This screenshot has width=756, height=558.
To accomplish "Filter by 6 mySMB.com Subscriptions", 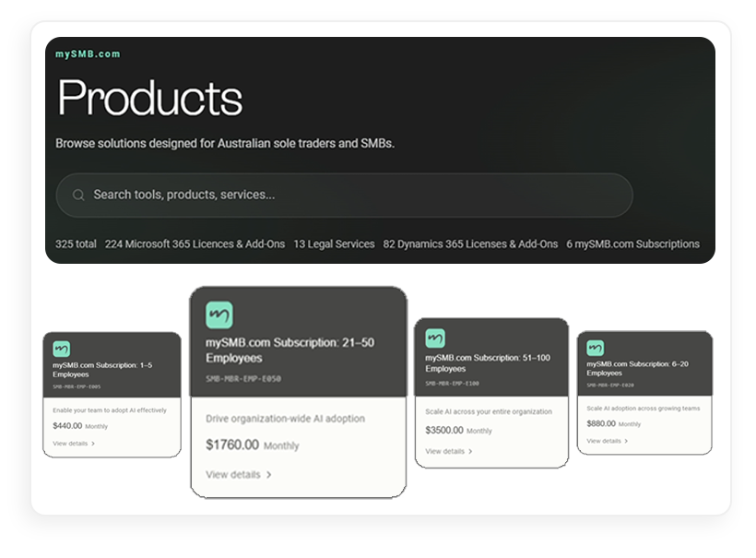I will click(x=633, y=244).
